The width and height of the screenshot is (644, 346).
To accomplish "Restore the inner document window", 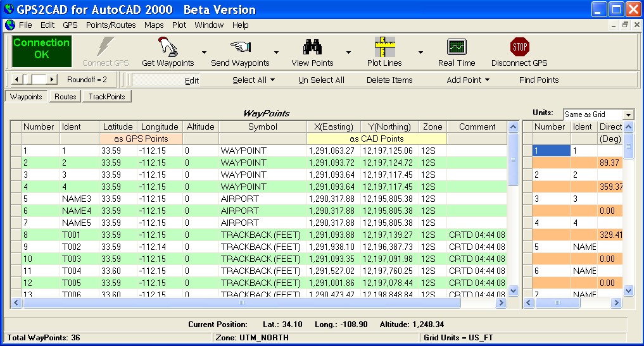I will (x=625, y=25).
